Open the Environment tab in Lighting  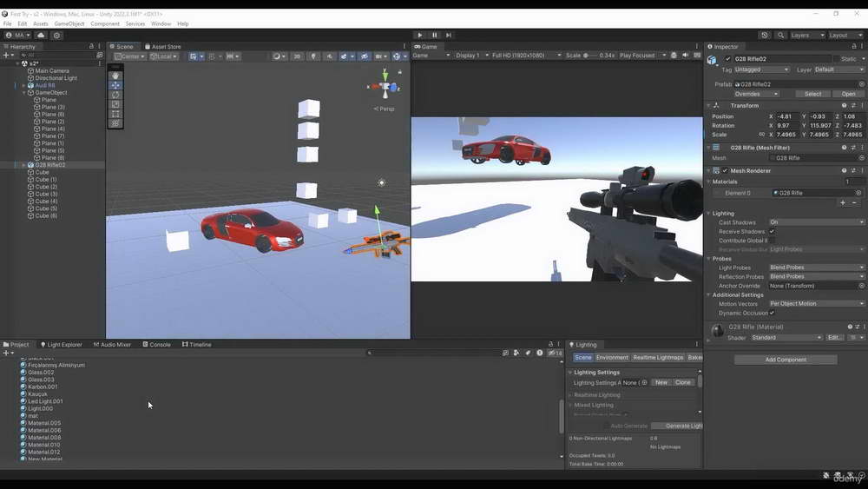(612, 358)
